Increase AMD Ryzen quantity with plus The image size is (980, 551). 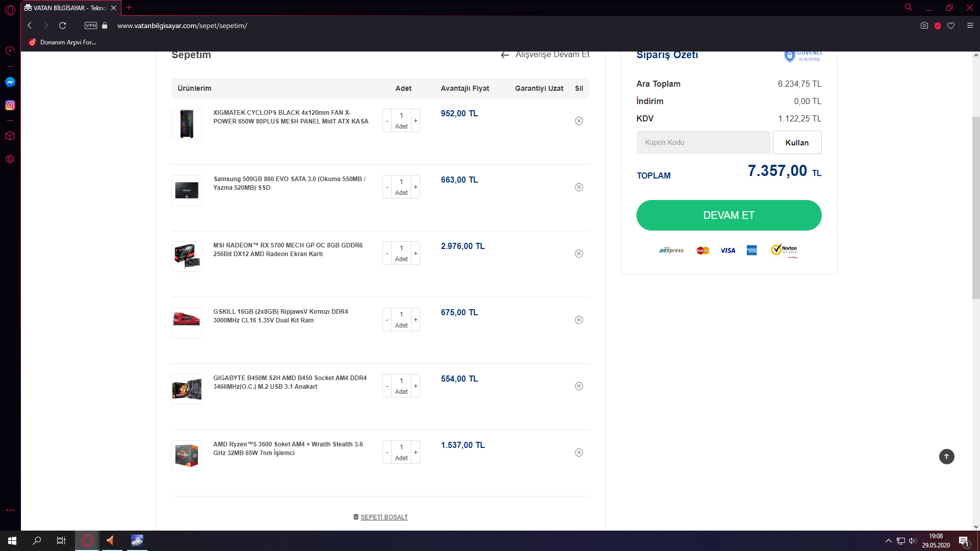tap(415, 453)
